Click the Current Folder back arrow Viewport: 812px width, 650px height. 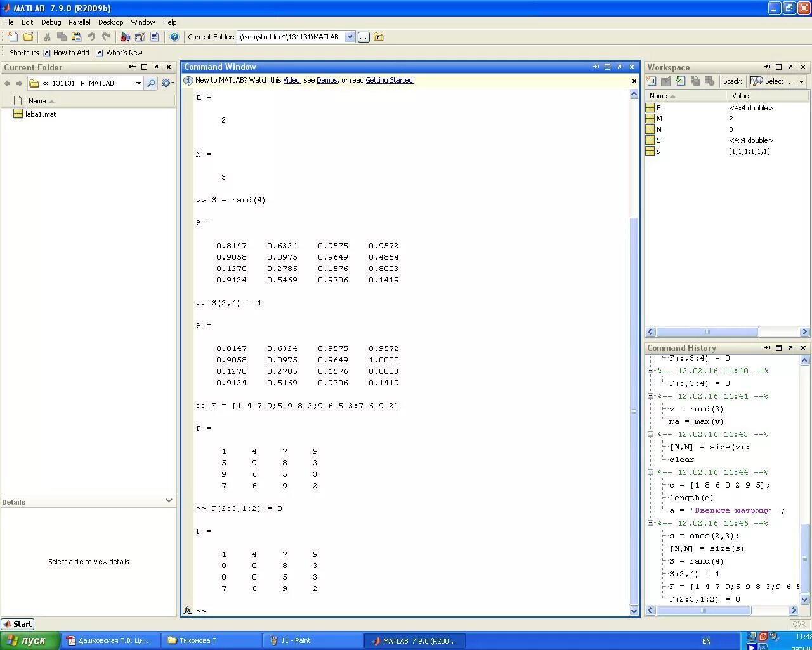click(x=7, y=83)
